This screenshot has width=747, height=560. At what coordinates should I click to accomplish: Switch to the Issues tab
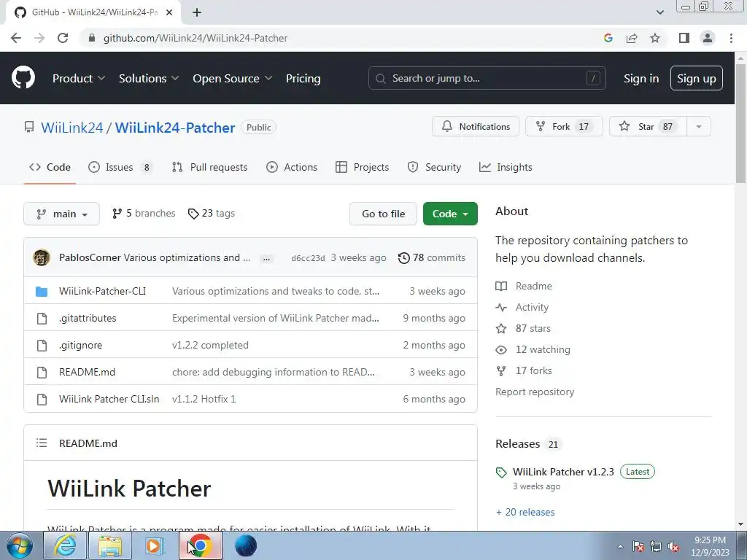[120, 167]
